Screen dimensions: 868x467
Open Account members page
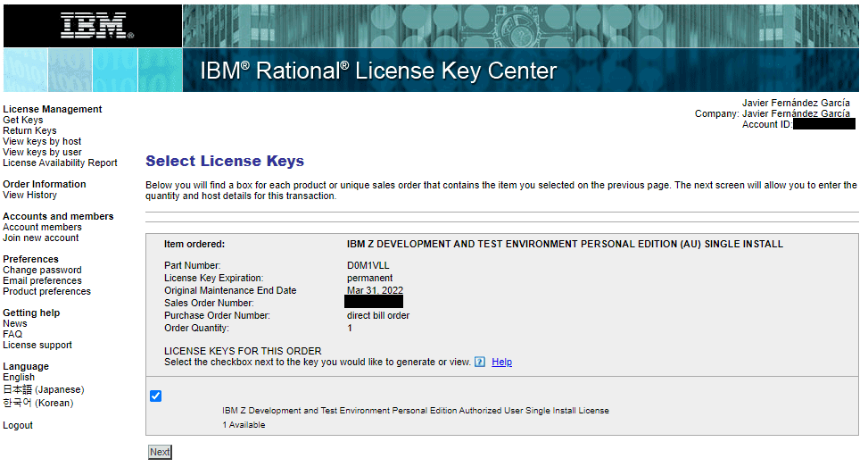click(42, 227)
